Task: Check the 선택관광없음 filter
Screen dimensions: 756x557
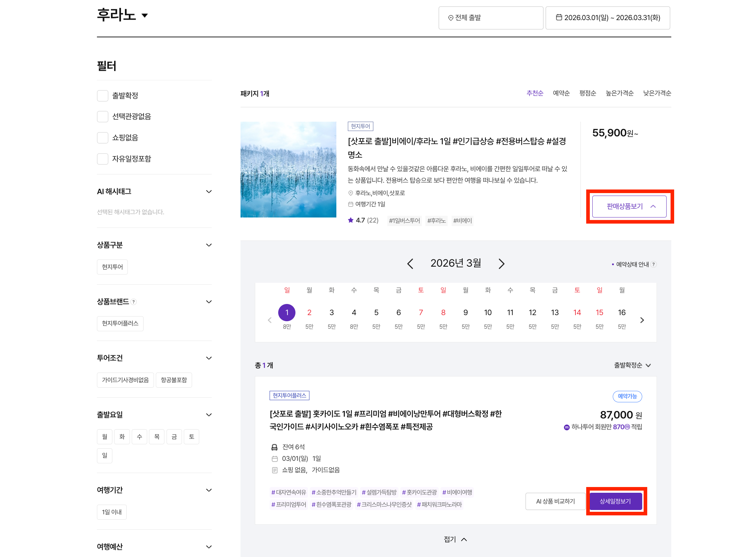Action: pos(103,117)
